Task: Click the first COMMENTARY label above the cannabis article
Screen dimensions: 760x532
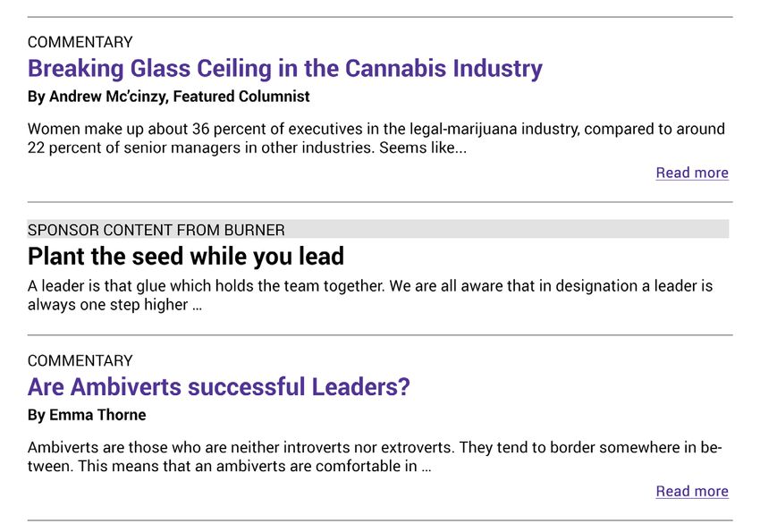Action: click(80, 42)
